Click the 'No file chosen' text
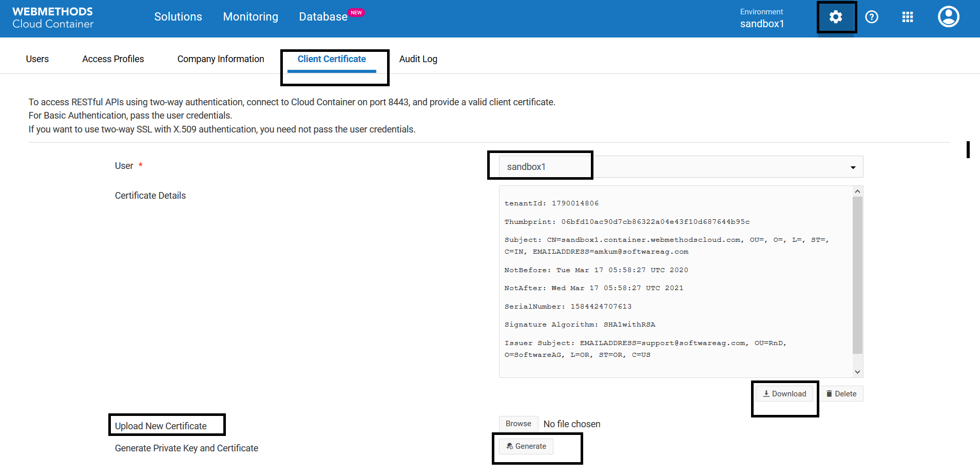The height and width of the screenshot is (476, 980). tap(572, 424)
